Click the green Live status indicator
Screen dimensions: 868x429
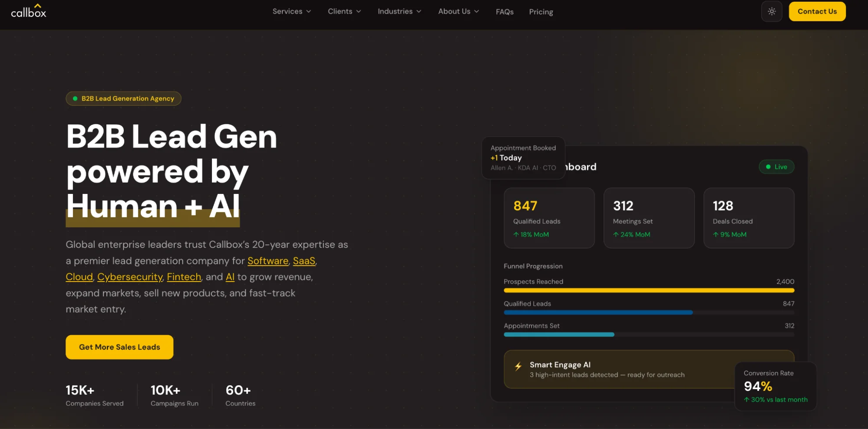(x=776, y=167)
